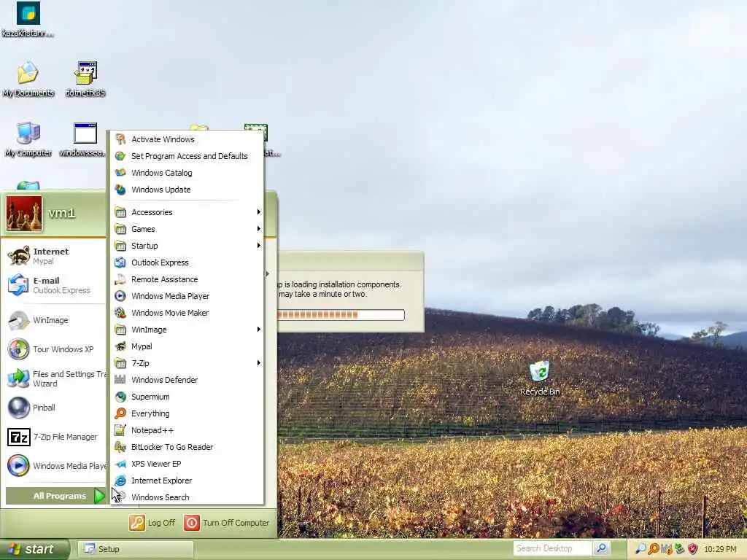Click the taskbar clock showing 10:29 PM

(x=720, y=549)
